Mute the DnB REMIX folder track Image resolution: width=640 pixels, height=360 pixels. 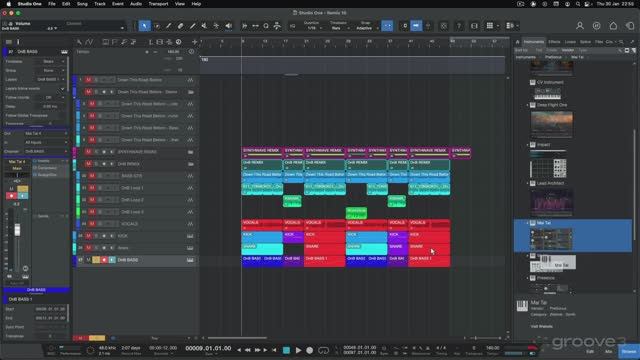88,164
